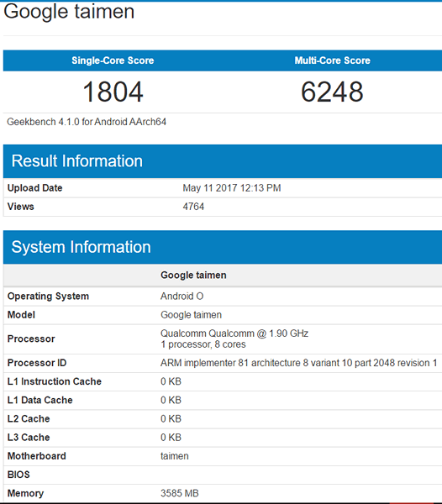Click the L2 Cache label
Viewport: 442px width, 504px height.
[x=29, y=419]
